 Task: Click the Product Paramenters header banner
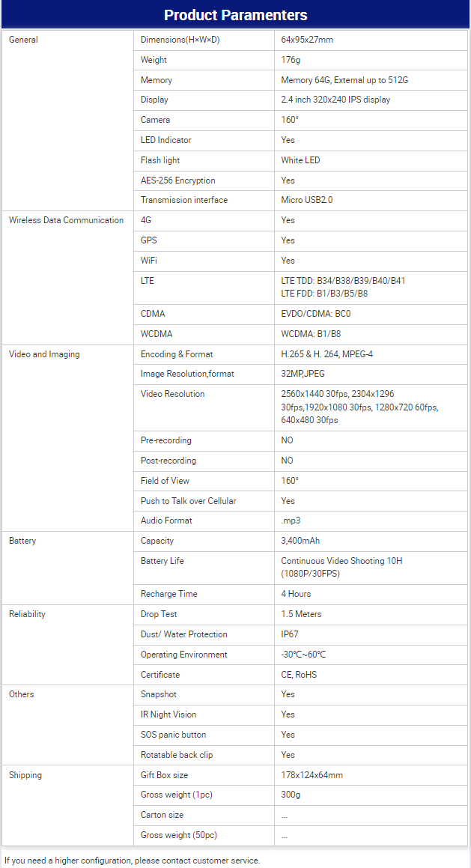[235, 15]
